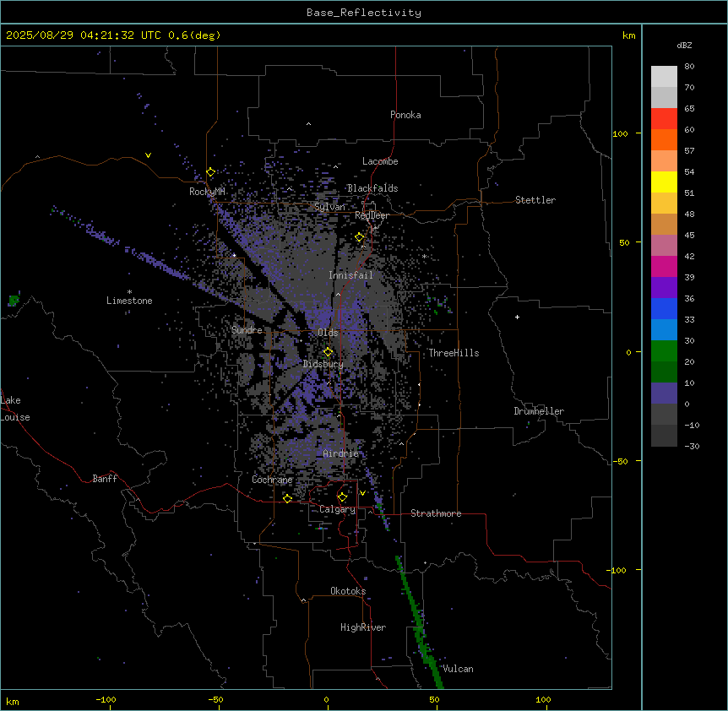Viewport: 728px width, 711px height.
Task: Select the Drumheller label
Action: tap(539, 411)
